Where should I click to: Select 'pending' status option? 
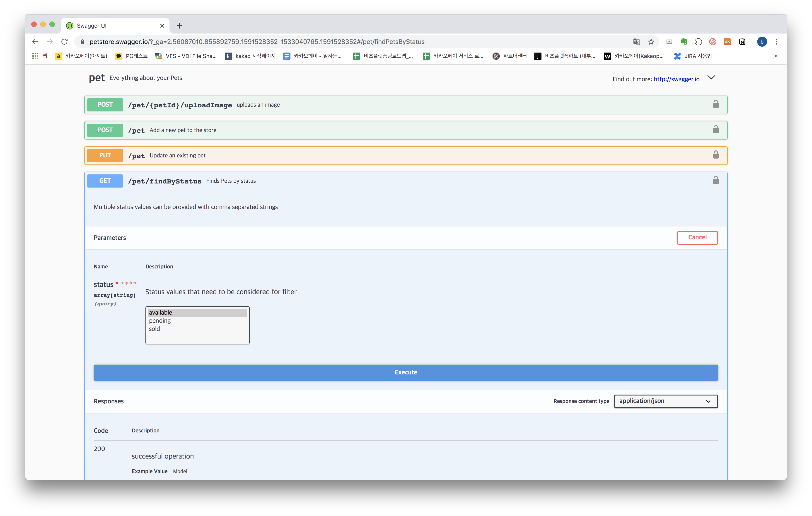point(160,321)
